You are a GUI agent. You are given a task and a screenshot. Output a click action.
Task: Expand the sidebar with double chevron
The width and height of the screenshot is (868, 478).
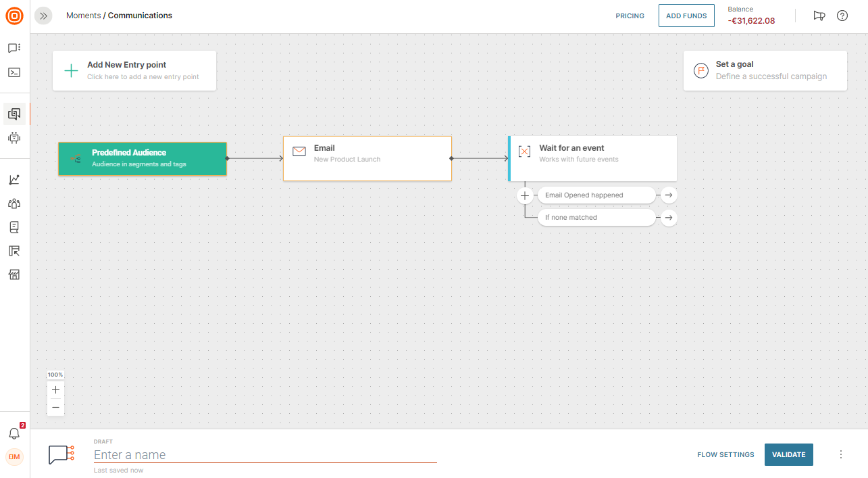tap(43, 16)
